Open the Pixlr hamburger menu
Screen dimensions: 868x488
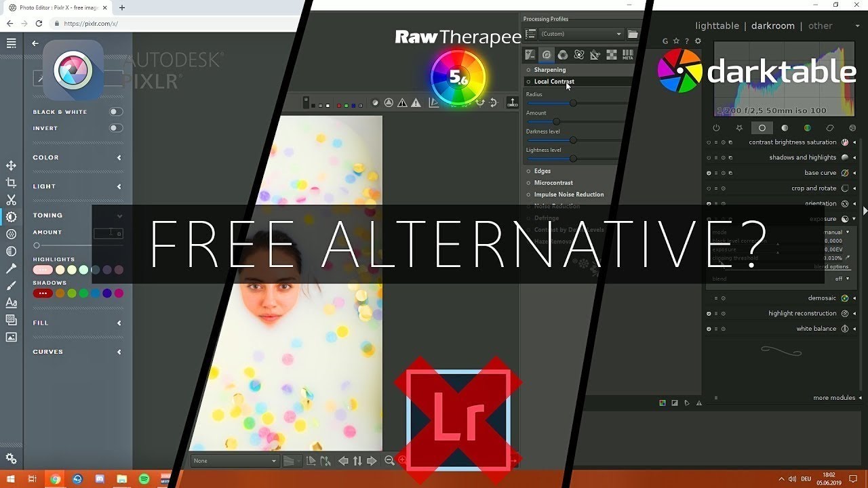11,43
